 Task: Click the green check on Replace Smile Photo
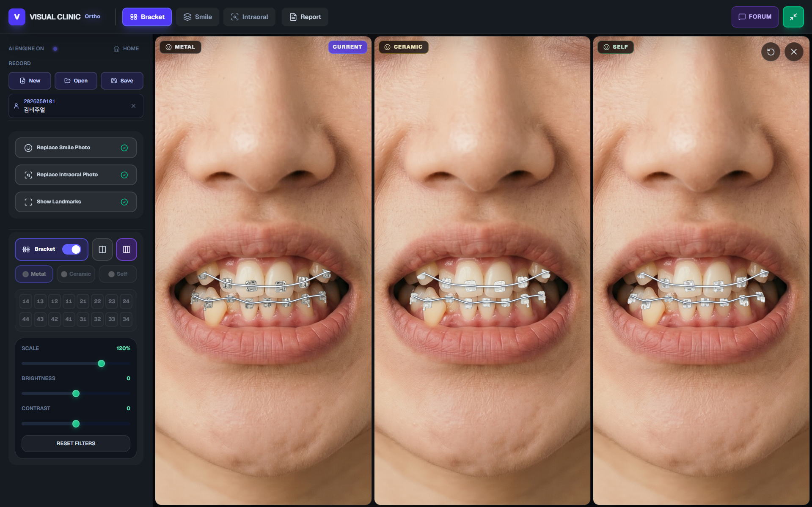124,148
